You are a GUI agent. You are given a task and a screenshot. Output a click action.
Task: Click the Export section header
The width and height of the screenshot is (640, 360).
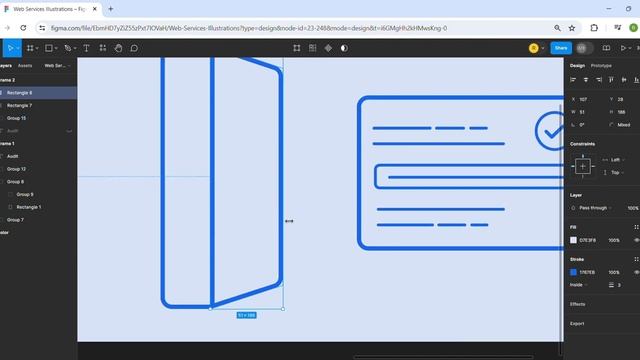(x=577, y=324)
